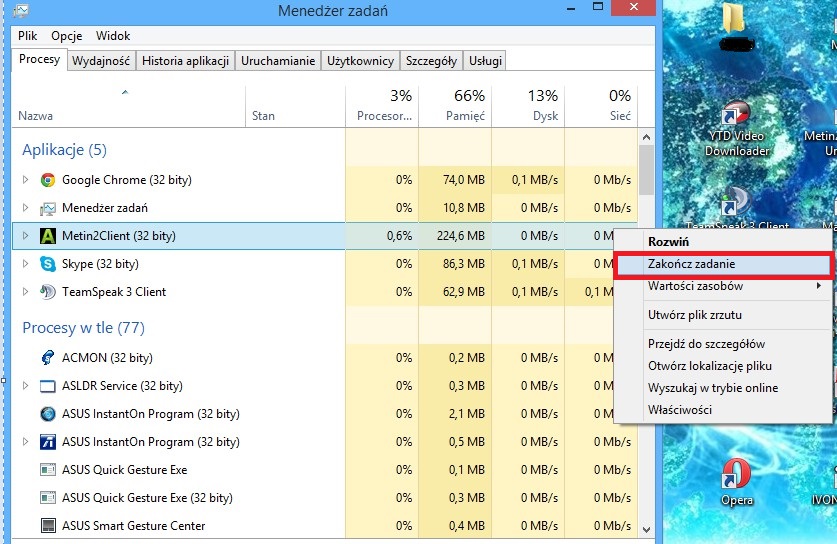Open the Opcje menu
The width and height of the screenshot is (837, 544).
[x=67, y=36]
